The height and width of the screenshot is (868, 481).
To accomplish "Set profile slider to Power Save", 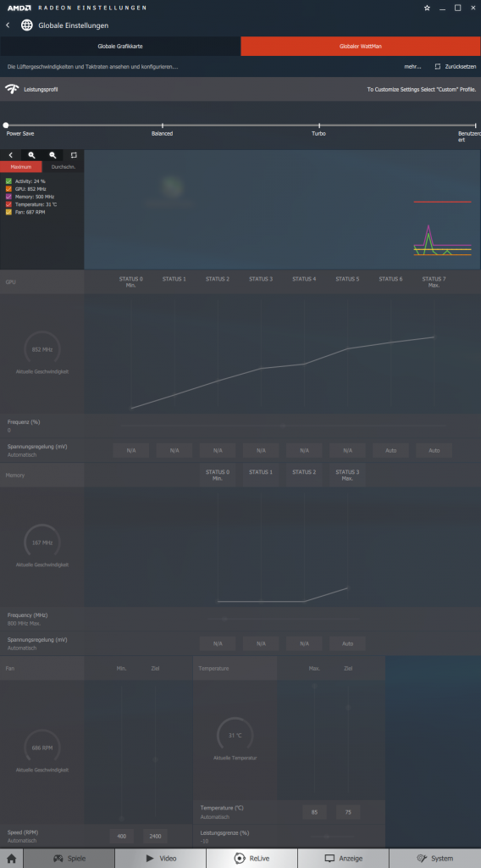I will pos(6,125).
